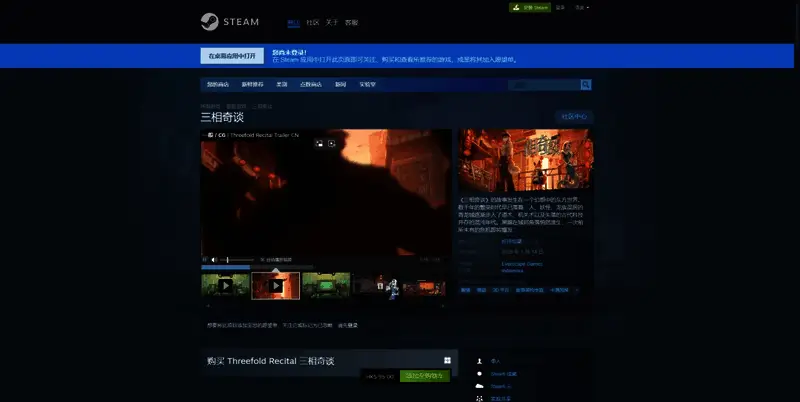This screenshot has height=402, width=800.
Task: Expand more tags with the plus button
Action: pos(576,290)
